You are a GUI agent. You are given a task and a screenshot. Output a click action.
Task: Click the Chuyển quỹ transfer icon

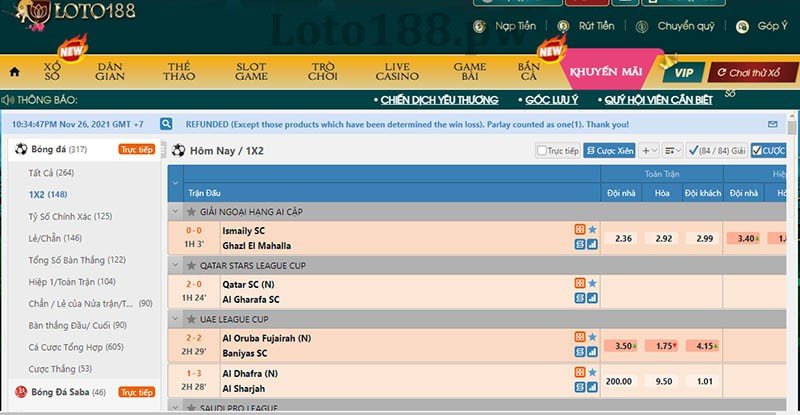(x=641, y=27)
